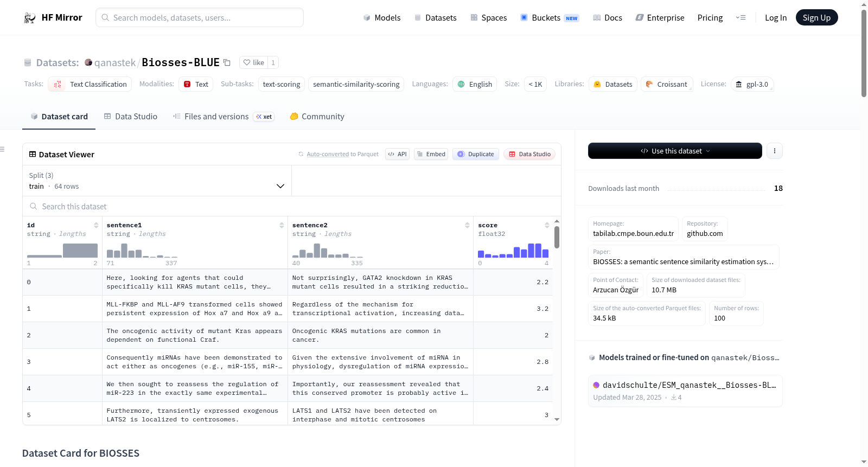The image size is (868, 467).
Task: Open Data Studio button in viewer header
Action: tap(529, 154)
